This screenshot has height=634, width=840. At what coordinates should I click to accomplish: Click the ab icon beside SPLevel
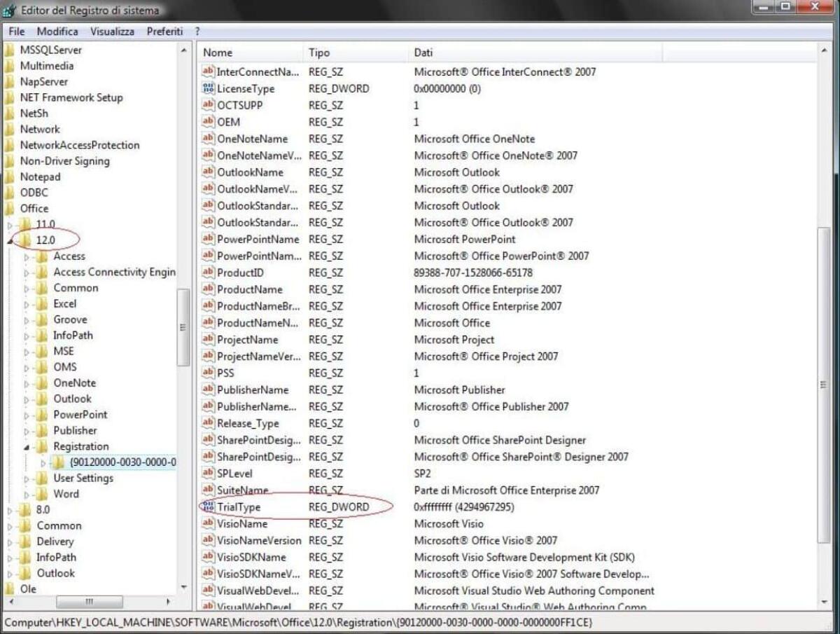(208, 474)
